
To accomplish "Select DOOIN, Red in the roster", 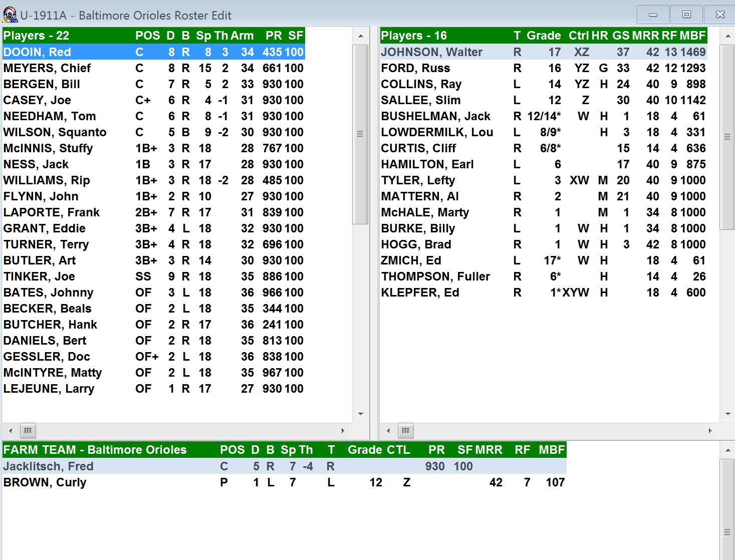I will pos(153,52).
